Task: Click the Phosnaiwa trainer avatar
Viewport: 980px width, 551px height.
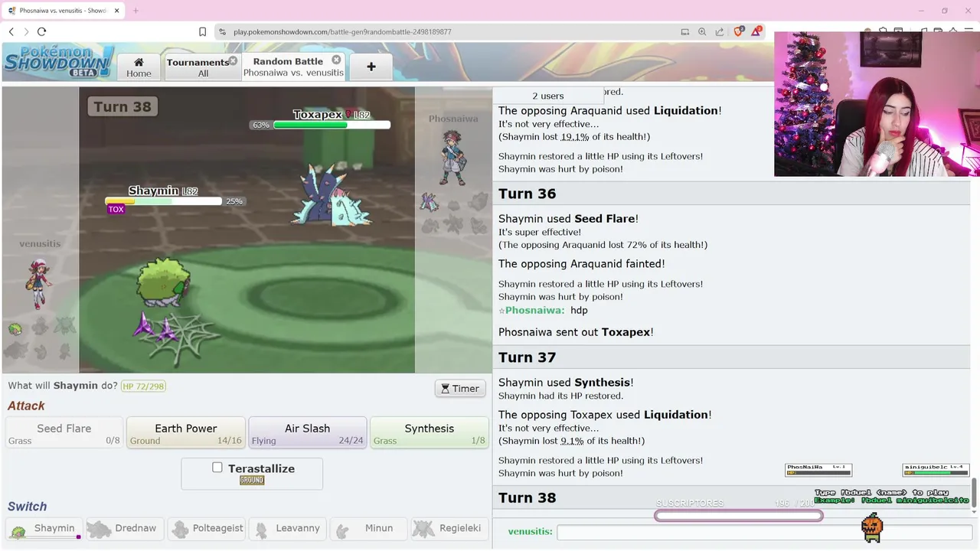Action: click(452, 158)
